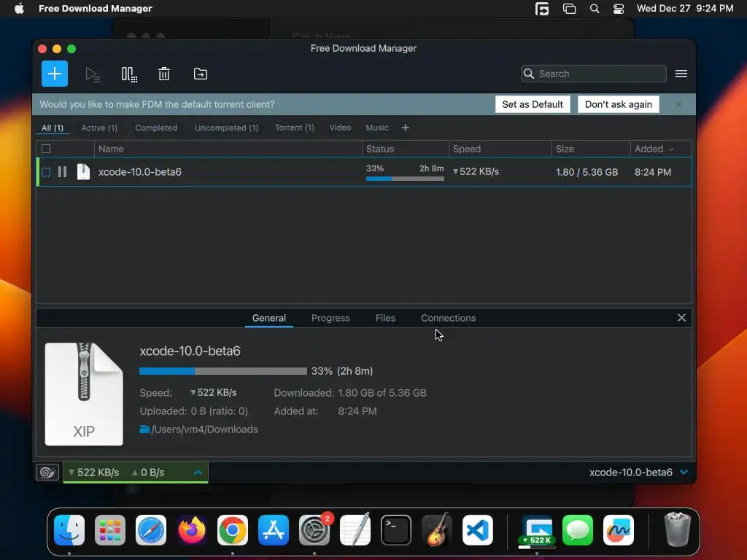Open Finder from the dock
This screenshot has height=560, width=747.
69,530
